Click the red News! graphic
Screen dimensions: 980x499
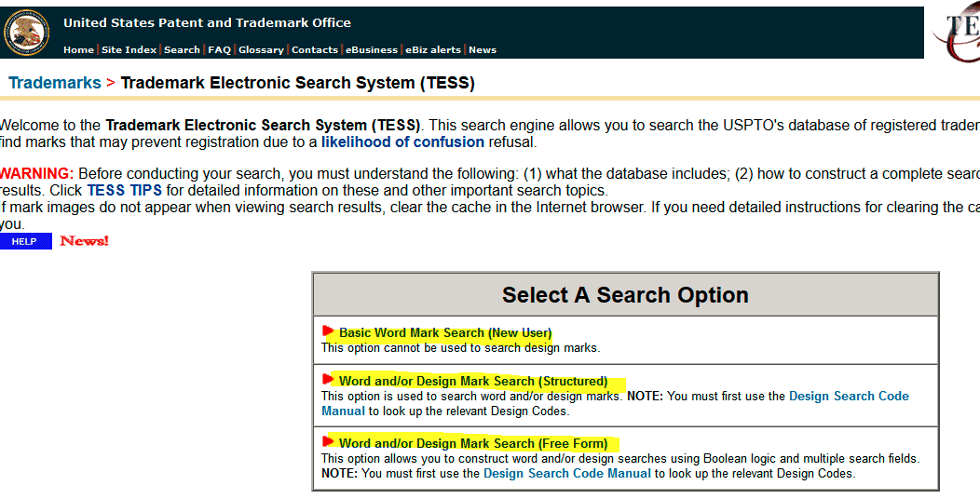coord(85,241)
